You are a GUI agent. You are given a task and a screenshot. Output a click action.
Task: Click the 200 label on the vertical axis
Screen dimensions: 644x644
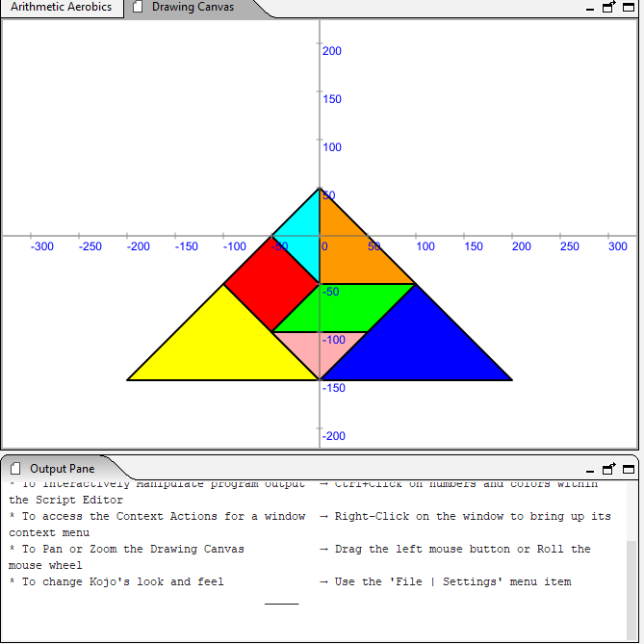tap(332, 51)
